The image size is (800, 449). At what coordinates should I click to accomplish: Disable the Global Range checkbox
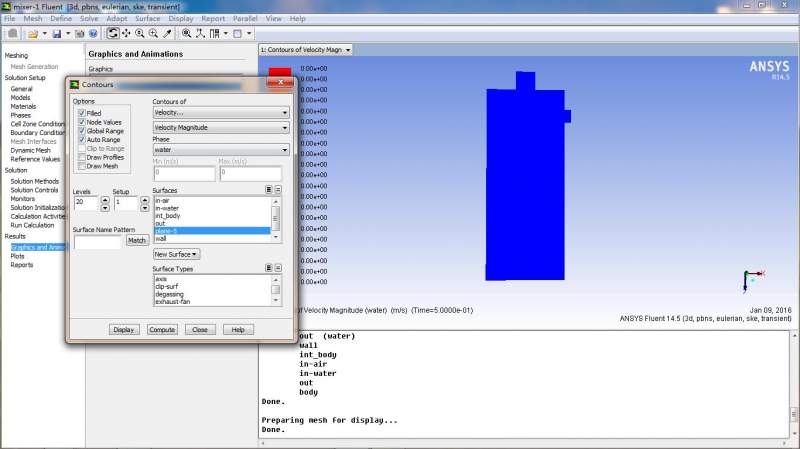[x=82, y=131]
